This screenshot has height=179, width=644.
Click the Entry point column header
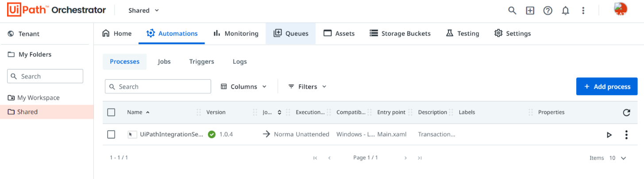[x=391, y=113]
